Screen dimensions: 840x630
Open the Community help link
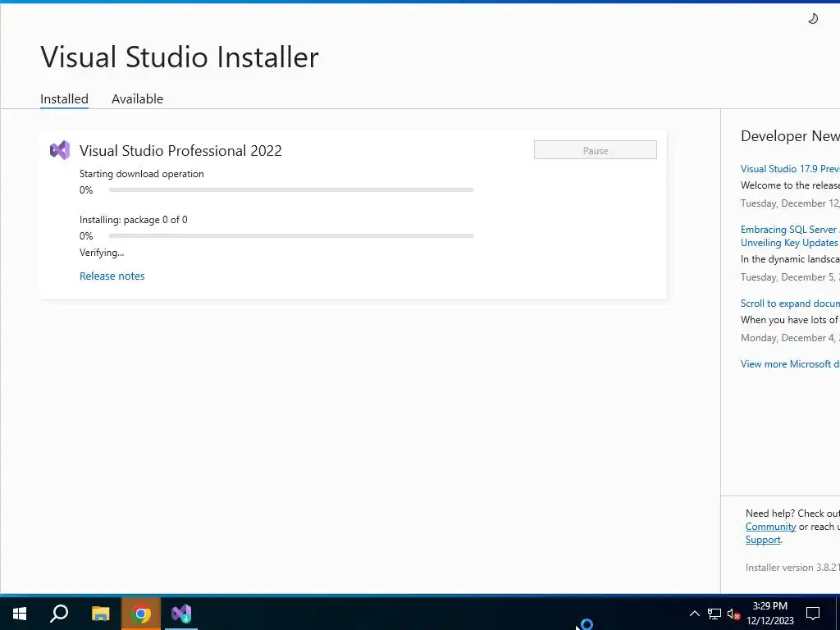tap(770, 527)
